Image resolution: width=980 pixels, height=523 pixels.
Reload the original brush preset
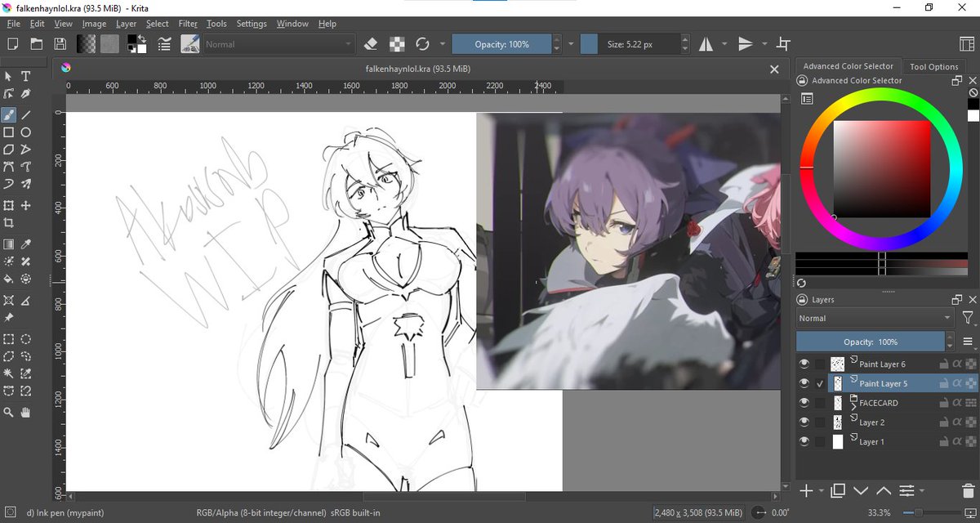pyautogui.click(x=422, y=44)
